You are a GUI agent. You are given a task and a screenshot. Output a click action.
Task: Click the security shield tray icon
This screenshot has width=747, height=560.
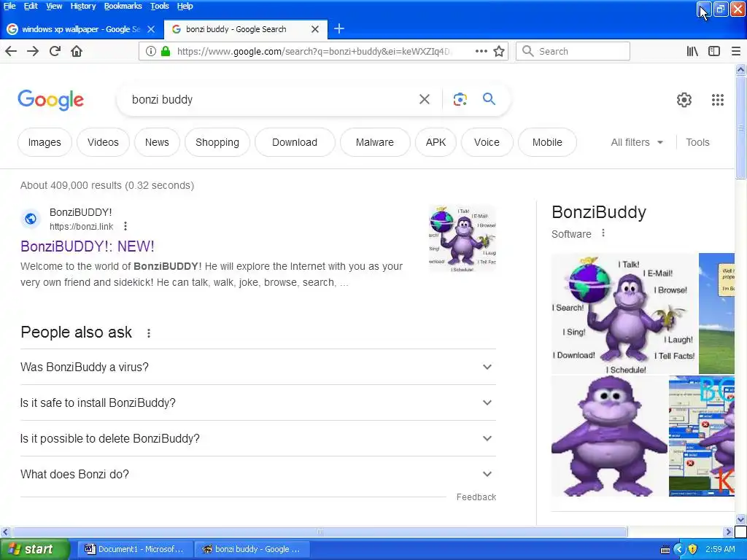coord(693,549)
